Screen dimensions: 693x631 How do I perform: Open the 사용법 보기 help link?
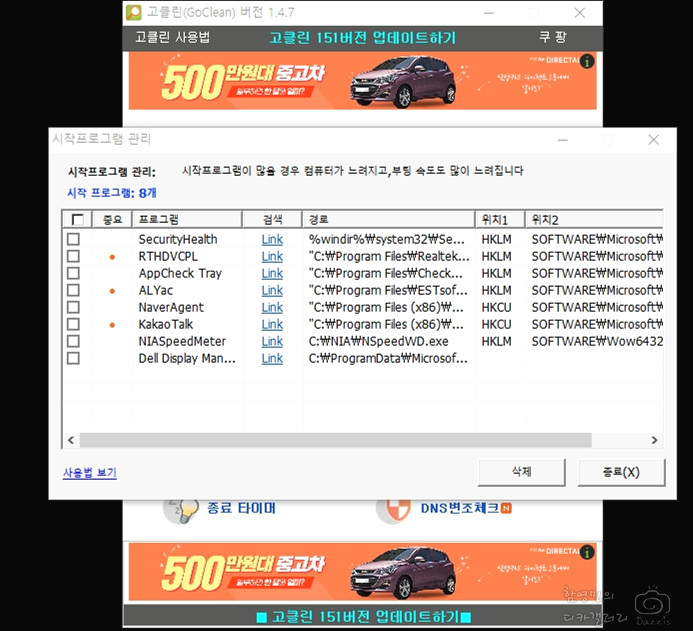click(x=90, y=473)
